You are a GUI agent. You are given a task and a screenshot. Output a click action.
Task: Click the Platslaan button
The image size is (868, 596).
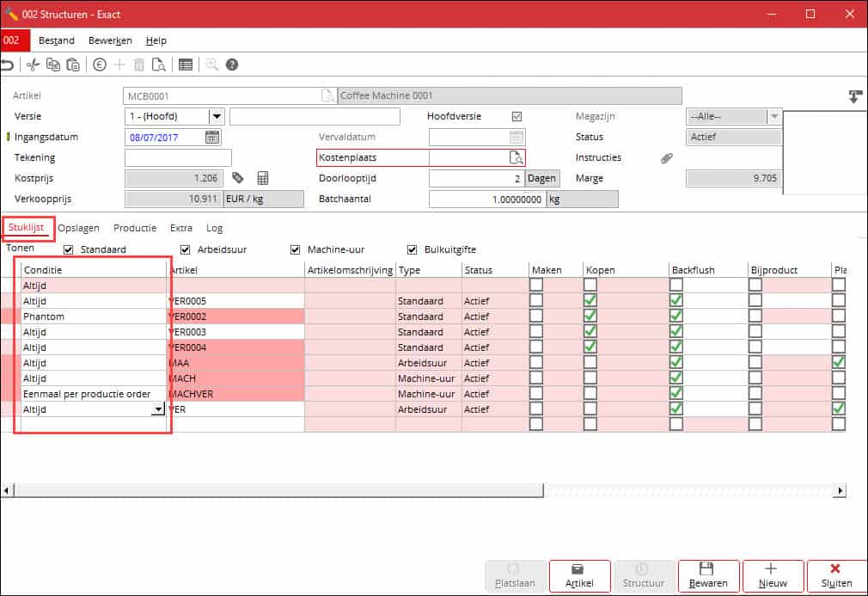point(515,576)
